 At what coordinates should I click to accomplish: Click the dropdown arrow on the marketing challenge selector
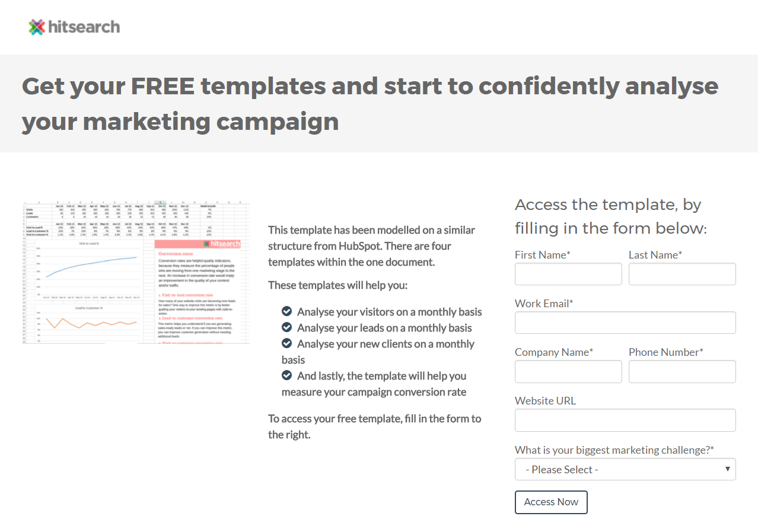point(727,469)
